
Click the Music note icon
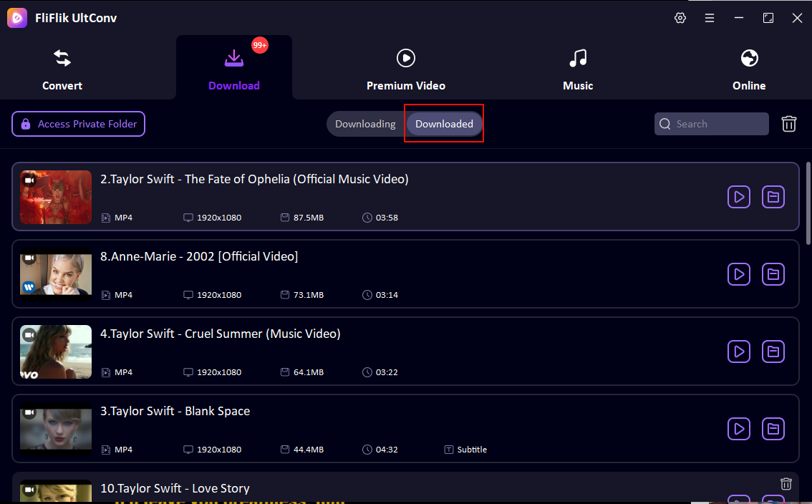point(578,58)
